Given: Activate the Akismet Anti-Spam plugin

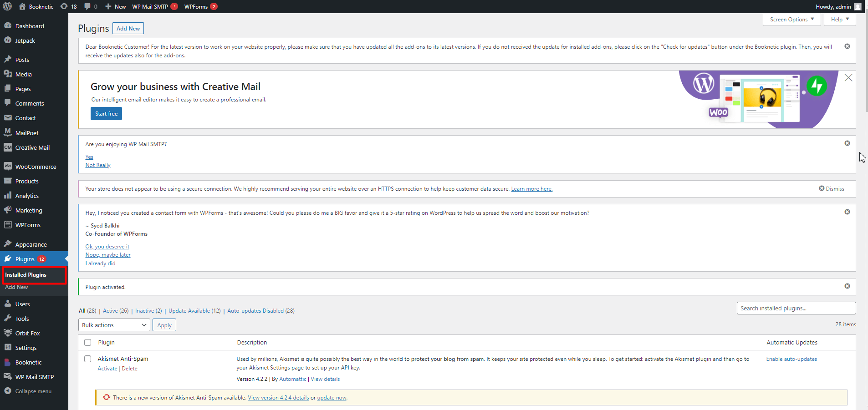Looking at the screenshot, I should tap(107, 369).
